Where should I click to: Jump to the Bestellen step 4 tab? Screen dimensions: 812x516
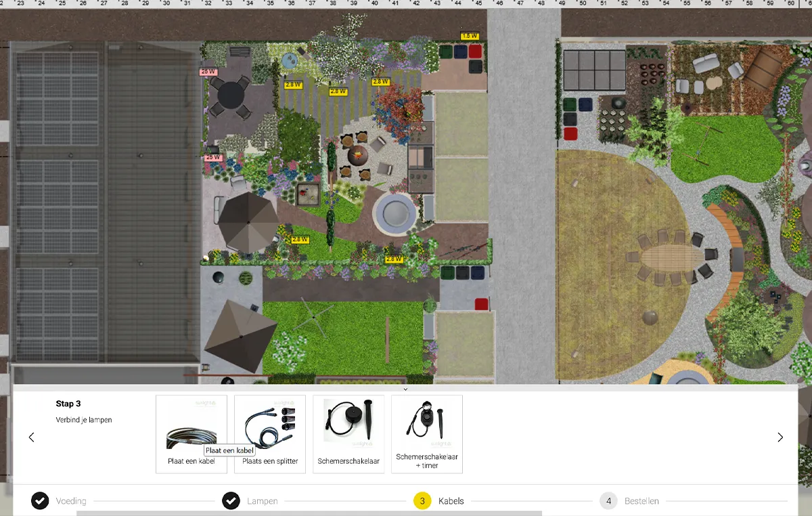coord(629,501)
